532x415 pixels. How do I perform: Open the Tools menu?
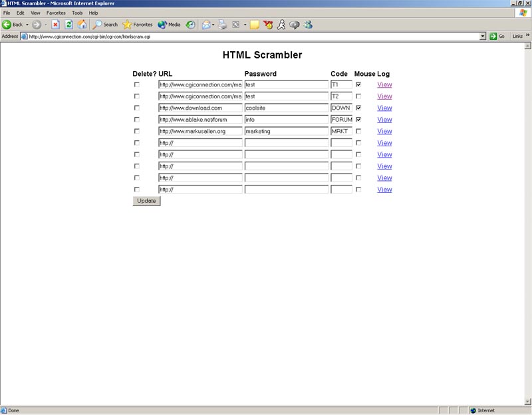pyautogui.click(x=77, y=13)
